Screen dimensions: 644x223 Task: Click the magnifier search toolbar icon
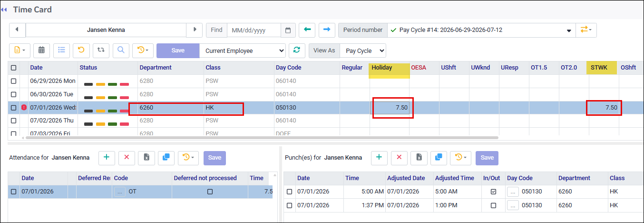(121, 50)
